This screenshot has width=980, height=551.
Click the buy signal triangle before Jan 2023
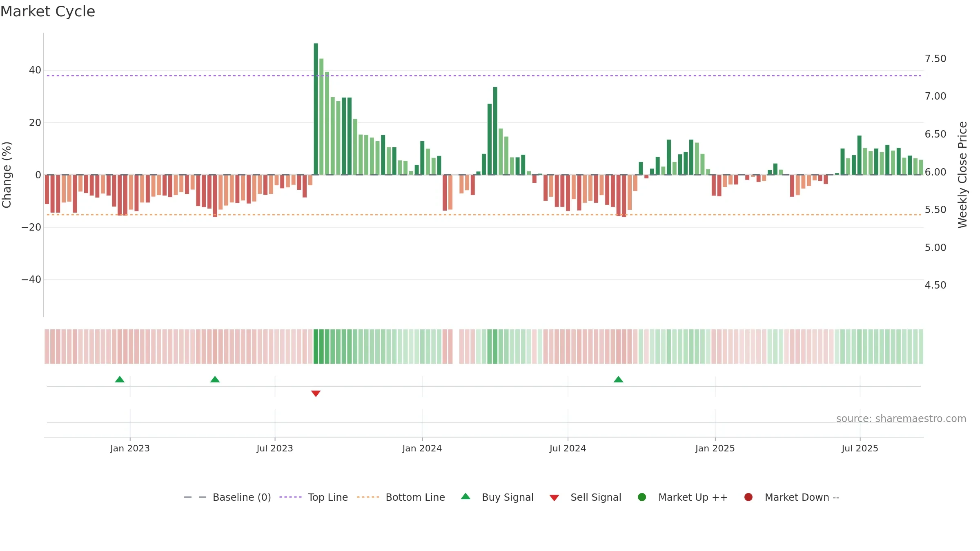pyautogui.click(x=120, y=379)
